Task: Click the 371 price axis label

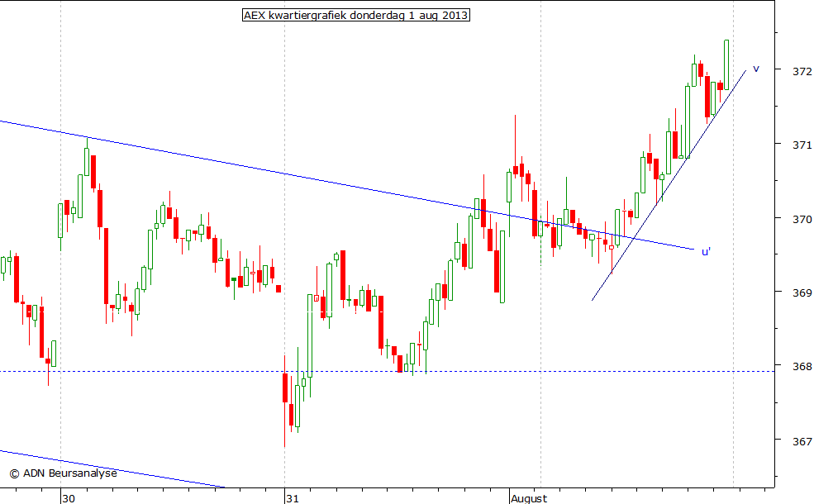Action: tap(802, 145)
